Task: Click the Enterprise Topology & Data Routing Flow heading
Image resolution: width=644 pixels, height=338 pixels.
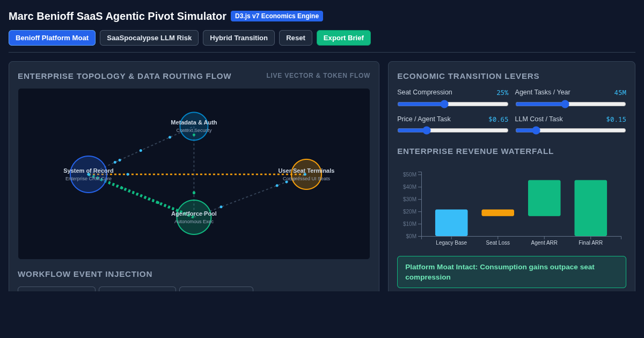Action: point(125,76)
